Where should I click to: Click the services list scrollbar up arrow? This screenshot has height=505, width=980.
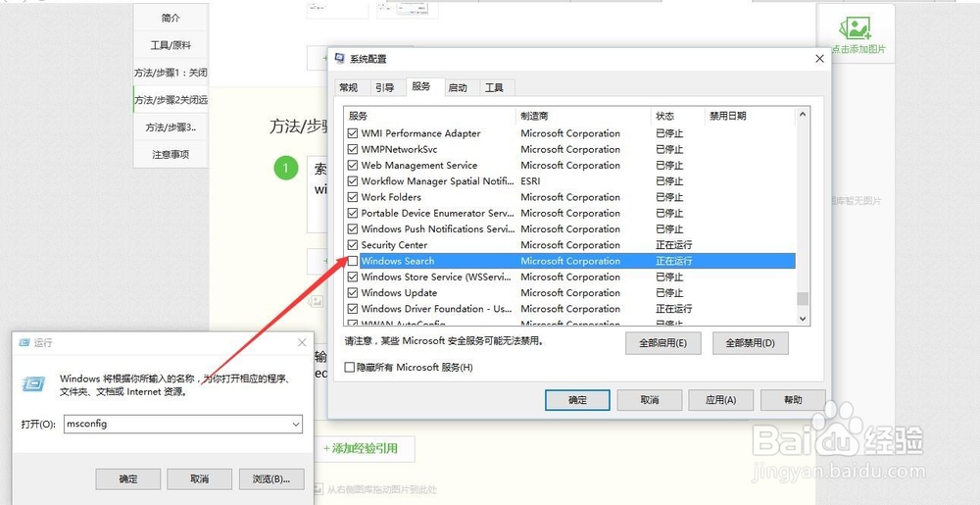pyautogui.click(x=804, y=115)
